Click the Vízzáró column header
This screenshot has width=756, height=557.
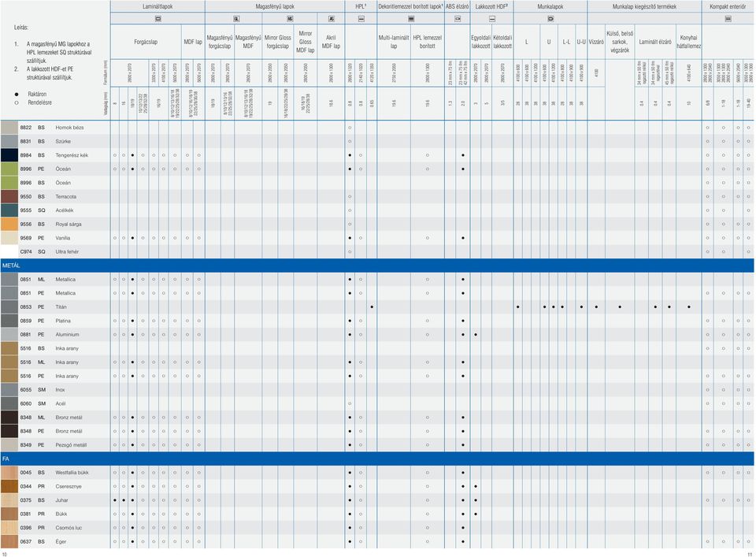[596, 42]
